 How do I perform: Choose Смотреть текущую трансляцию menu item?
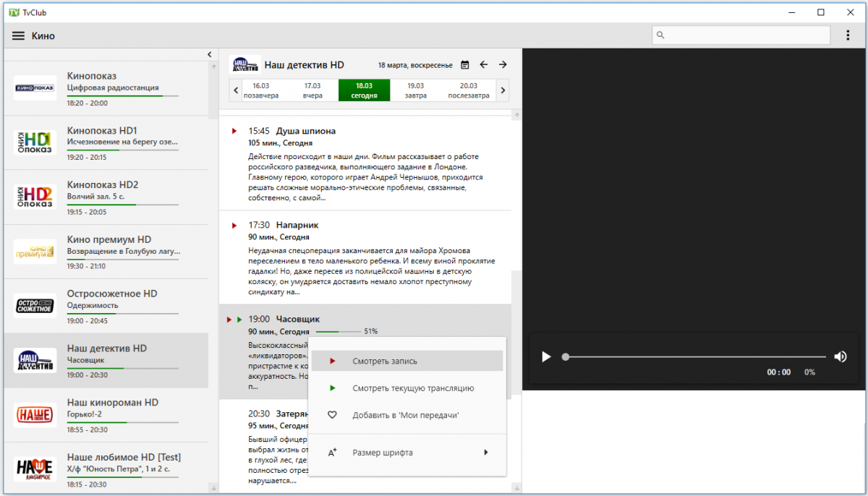(407, 388)
